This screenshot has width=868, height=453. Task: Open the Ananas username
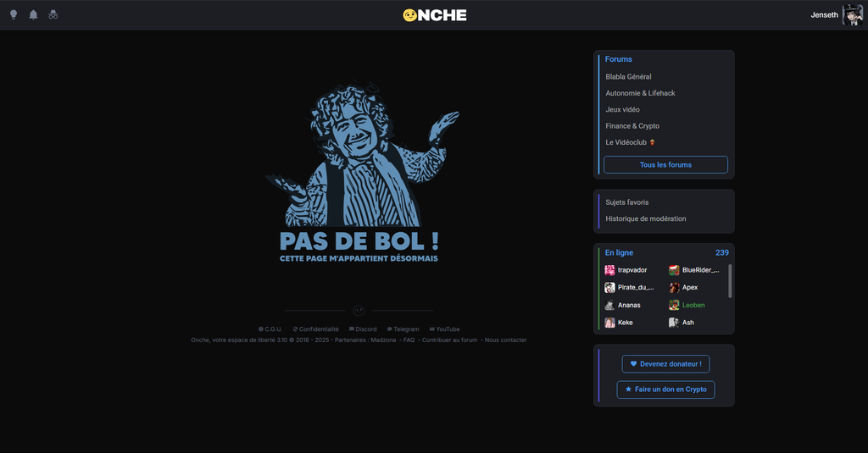(629, 305)
